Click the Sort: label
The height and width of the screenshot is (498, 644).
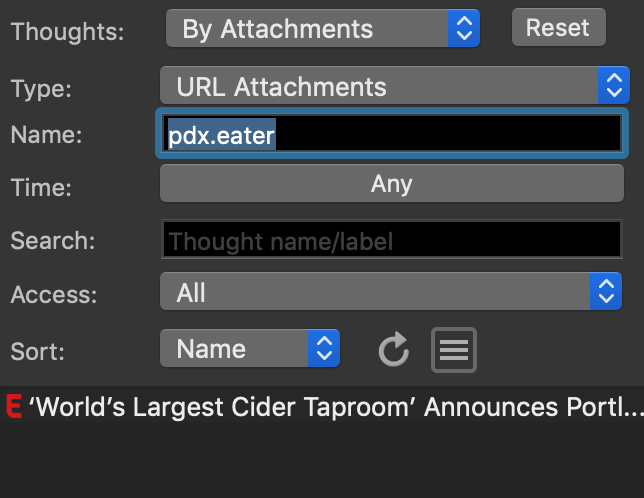pyautogui.click(x=37, y=351)
